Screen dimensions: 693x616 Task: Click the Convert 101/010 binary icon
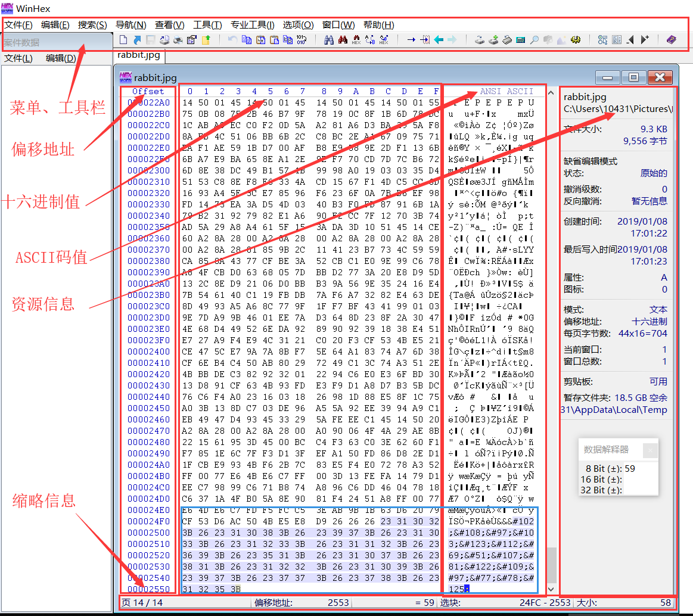tap(302, 40)
